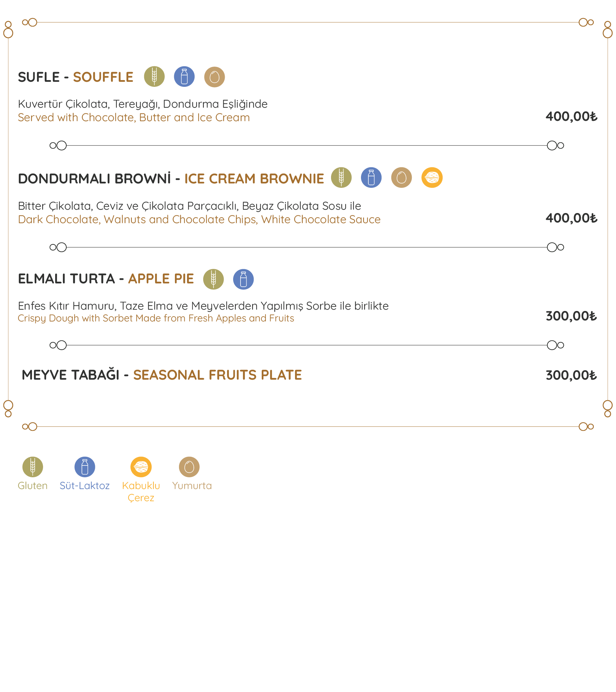616x692 pixels.
Task: Click the Seasonal Fruits Plate 300,00₺ price
Action: pyautogui.click(x=571, y=376)
